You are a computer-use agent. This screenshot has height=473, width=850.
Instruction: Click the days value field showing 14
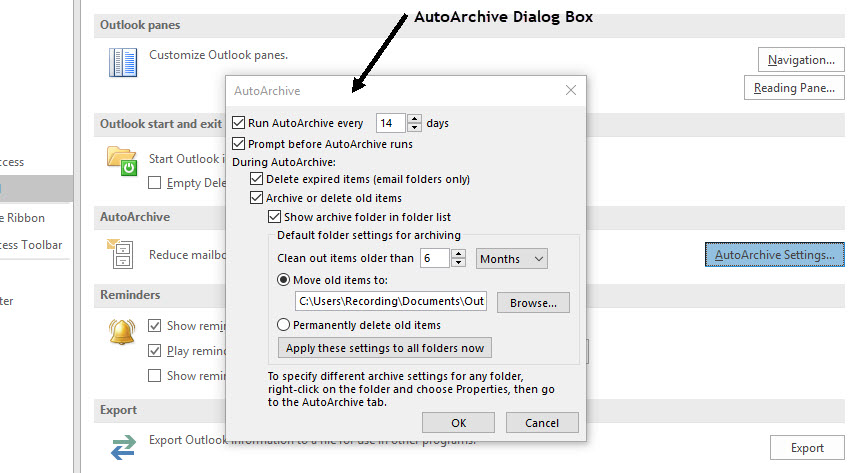(x=391, y=123)
